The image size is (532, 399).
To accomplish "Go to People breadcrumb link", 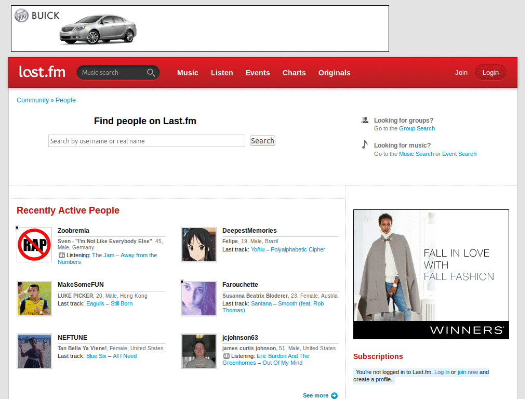I will [x=65, y=100].
